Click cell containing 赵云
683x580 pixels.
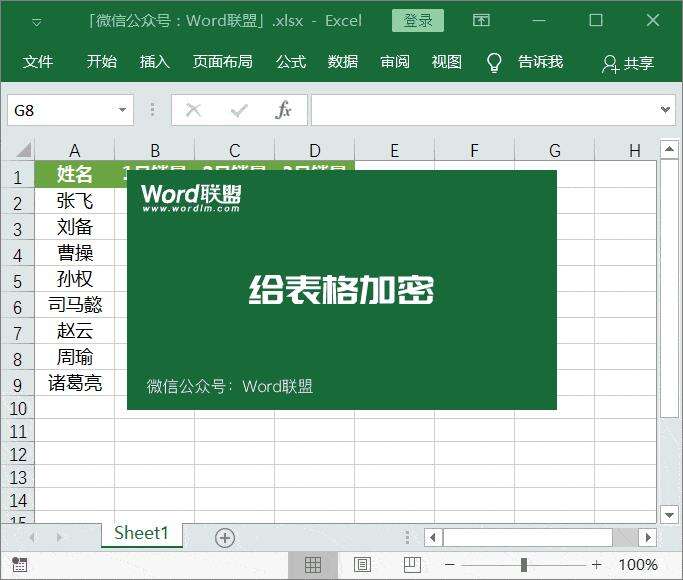[x=74, y=331]
